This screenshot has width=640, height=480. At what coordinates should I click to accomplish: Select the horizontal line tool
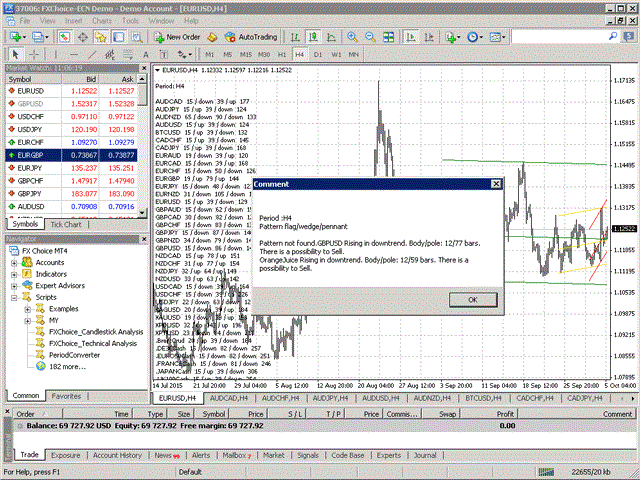coord(73,54)
